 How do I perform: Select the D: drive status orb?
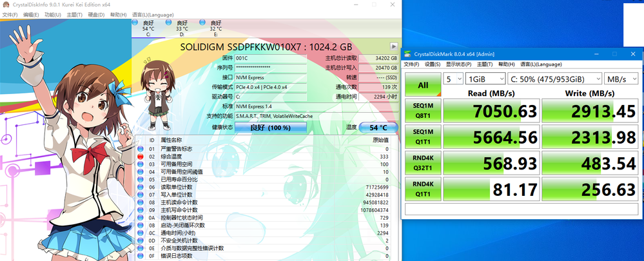pos(168,23)
